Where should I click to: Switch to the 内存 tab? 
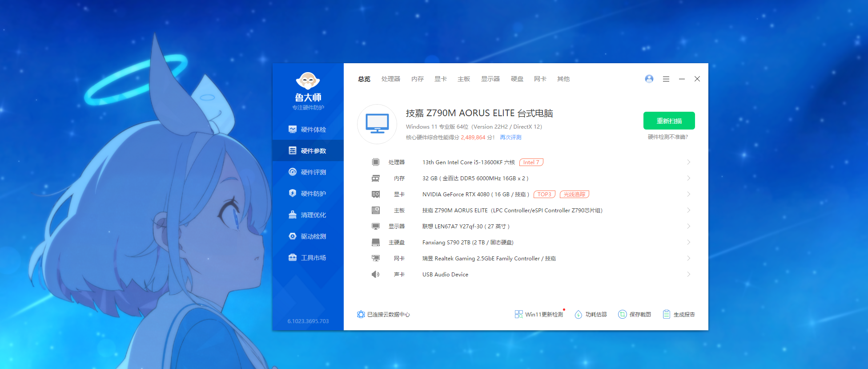[418, 79]
